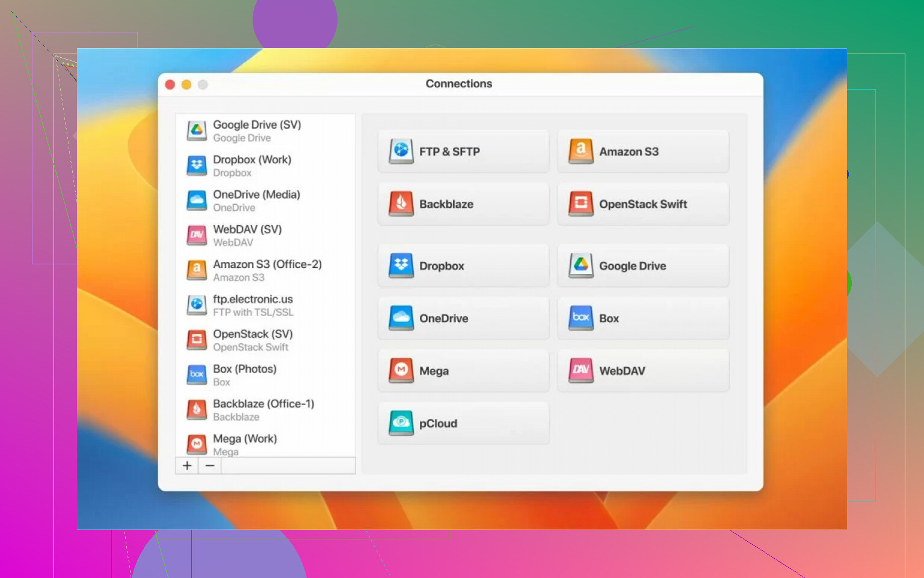Select the "OpenStack (SV)" list entry
924x578 pixels.
[x=265, y=340]
